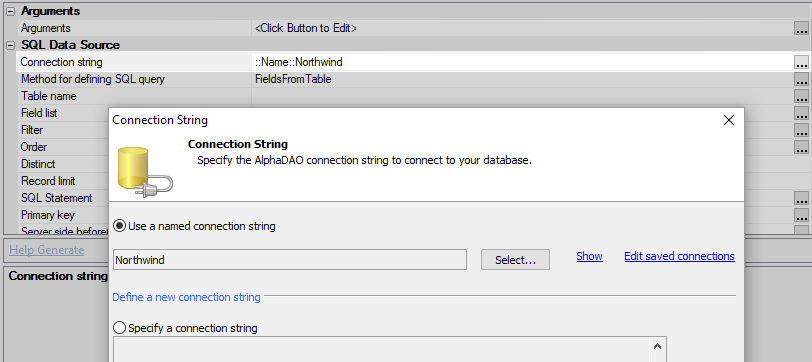
Task: Click the '::Name::Northwind' value
Action: (x=298, y=62)
